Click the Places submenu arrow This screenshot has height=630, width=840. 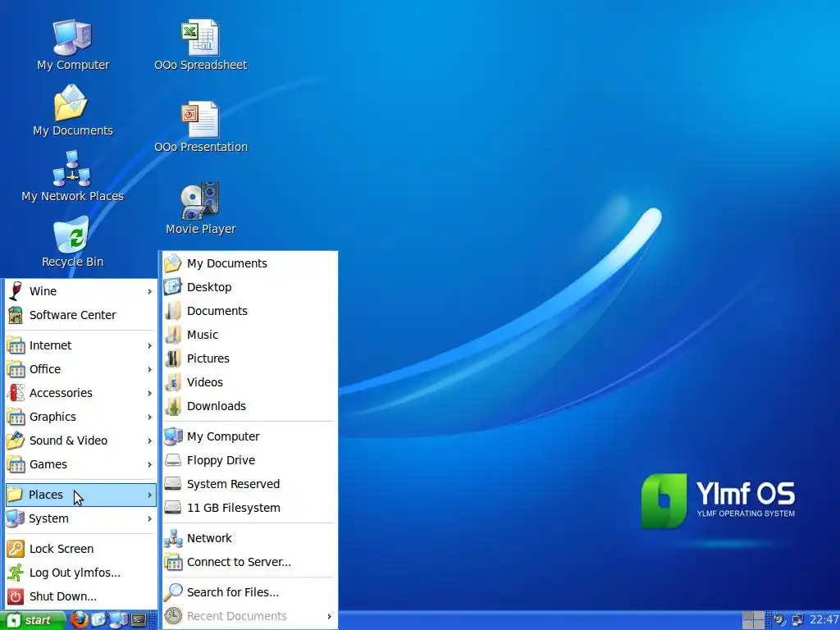(150, 495)
